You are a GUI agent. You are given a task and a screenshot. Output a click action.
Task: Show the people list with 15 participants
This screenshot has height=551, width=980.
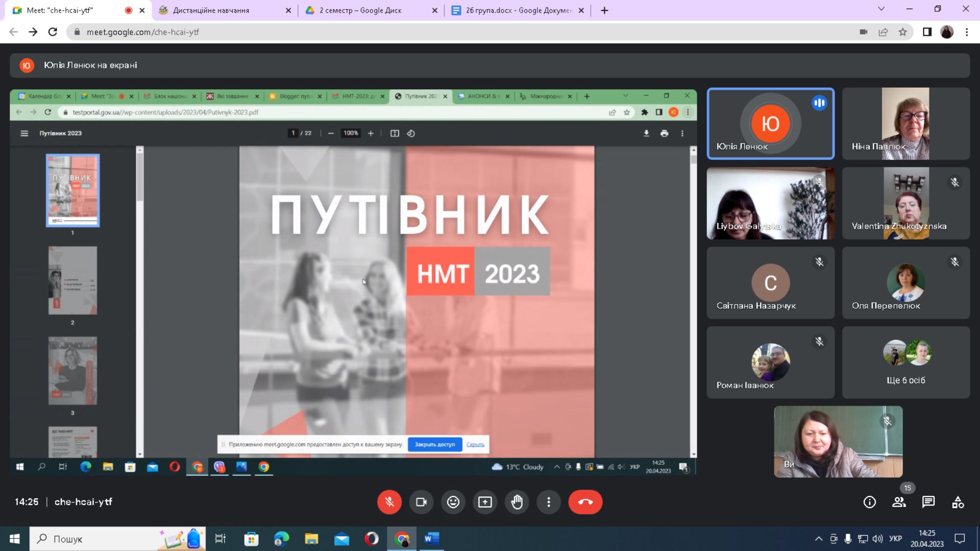click(899, 502)
